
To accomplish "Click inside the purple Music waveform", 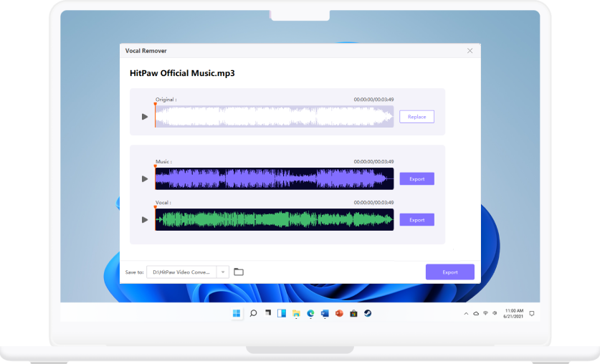I will pyautogui.click(x=274, y=179).
